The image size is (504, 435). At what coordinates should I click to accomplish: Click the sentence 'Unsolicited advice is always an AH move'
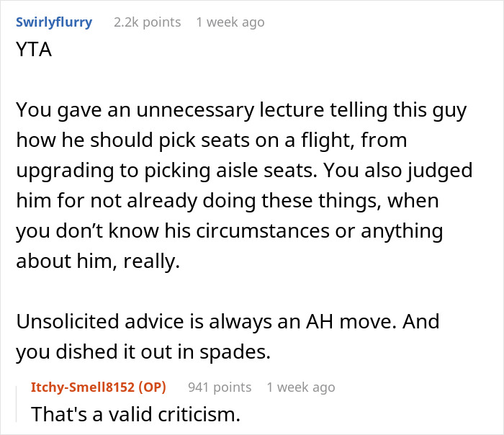coord(206,321)
